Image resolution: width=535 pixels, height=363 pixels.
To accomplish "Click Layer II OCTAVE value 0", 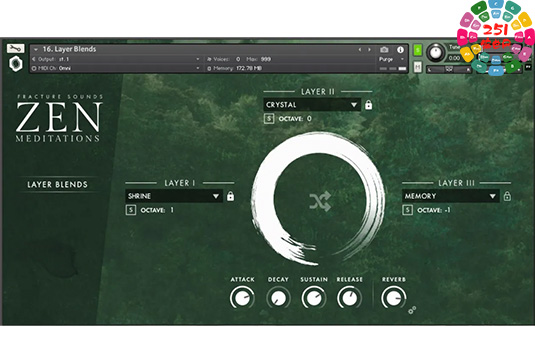I will pos(309,119).
